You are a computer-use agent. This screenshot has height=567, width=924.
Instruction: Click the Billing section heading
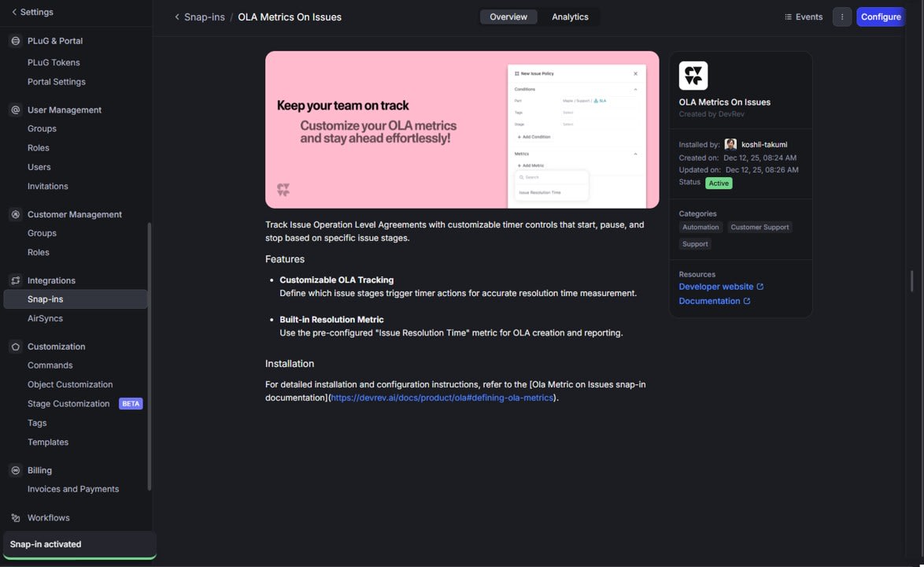[39, 470]
